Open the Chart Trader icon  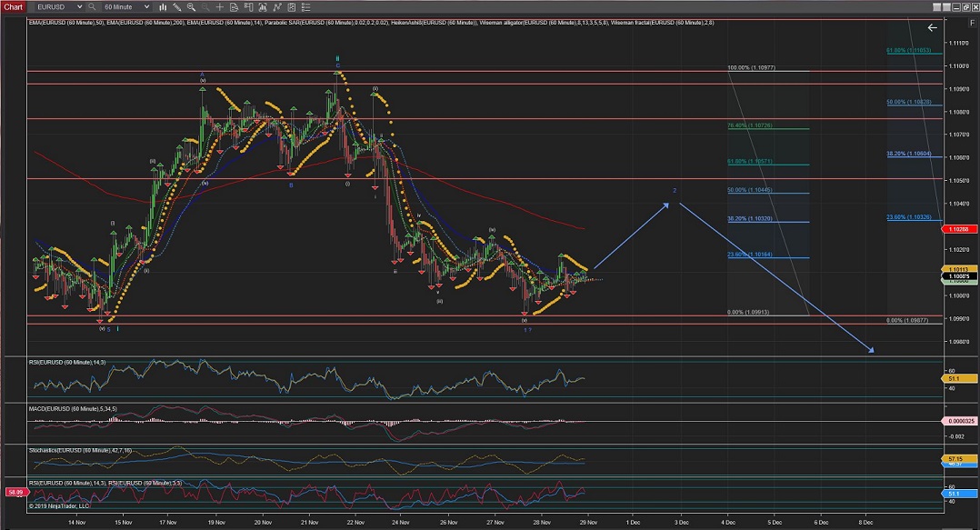(x=248, y=7)
